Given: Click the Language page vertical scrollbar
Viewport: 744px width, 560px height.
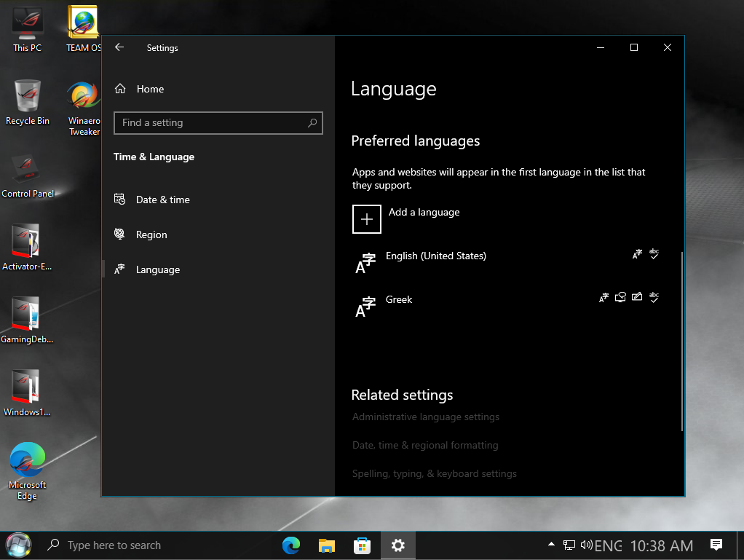Looking at the screenshot, I should click(682, 342).
